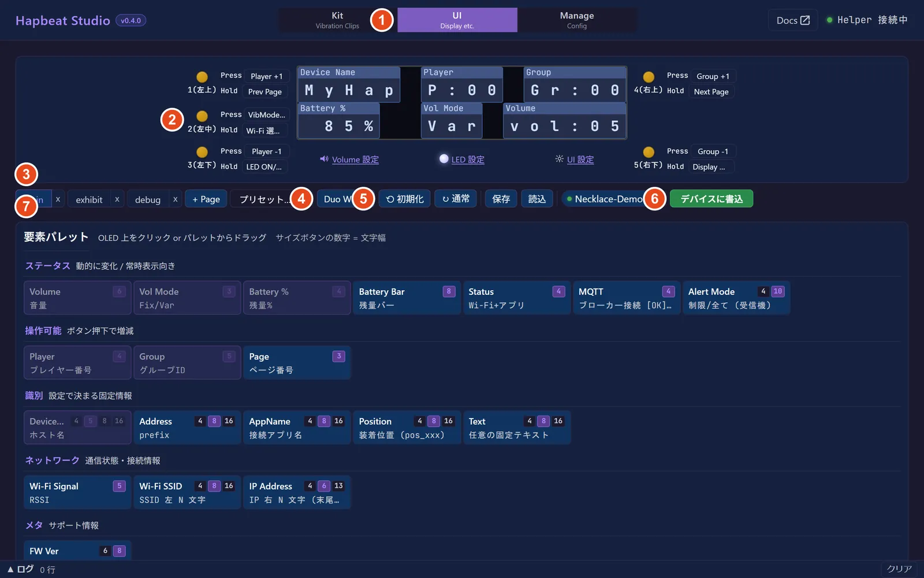Open Press dropdown showing Player -1
Image resolution: width=924 pixels, height=578 pixels.
tap(267, 151)
